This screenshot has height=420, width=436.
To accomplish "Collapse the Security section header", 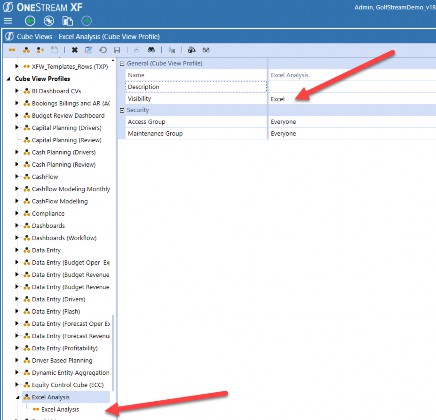I will (122, 110).
